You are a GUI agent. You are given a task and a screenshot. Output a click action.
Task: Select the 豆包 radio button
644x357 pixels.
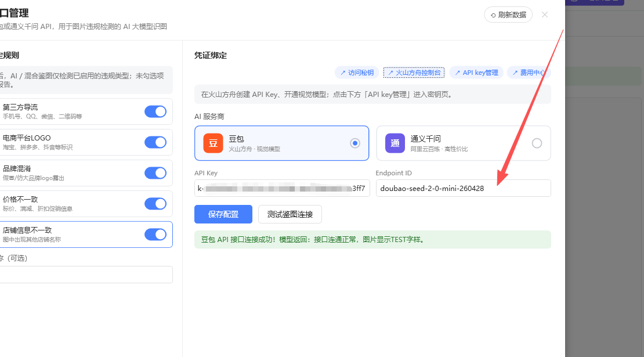pos(355,143)
